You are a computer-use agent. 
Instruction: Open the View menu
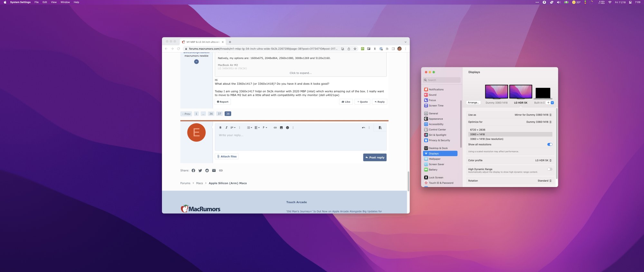click(54, 2)
